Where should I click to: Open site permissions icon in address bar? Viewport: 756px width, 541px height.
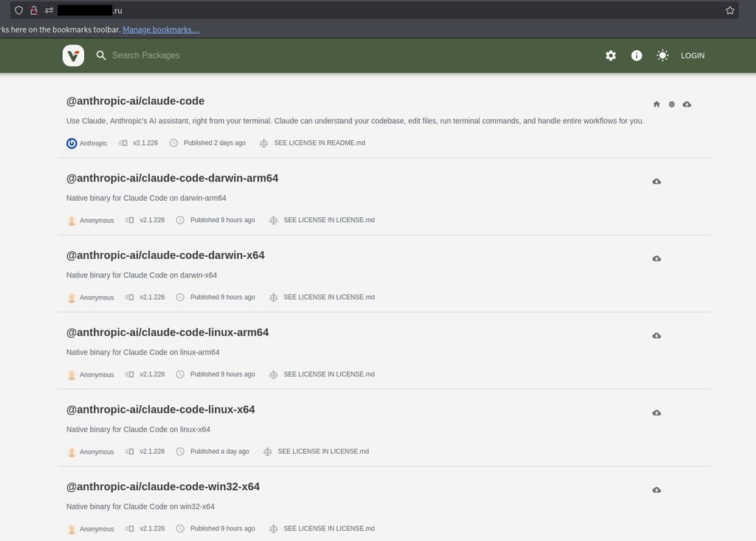[x=49, y=10]
